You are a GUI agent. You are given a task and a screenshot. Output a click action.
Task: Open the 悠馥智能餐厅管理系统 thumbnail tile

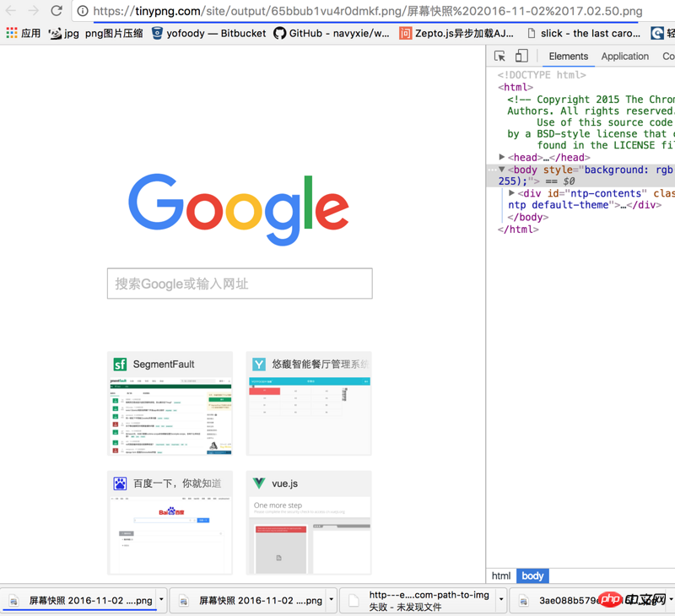309,403
